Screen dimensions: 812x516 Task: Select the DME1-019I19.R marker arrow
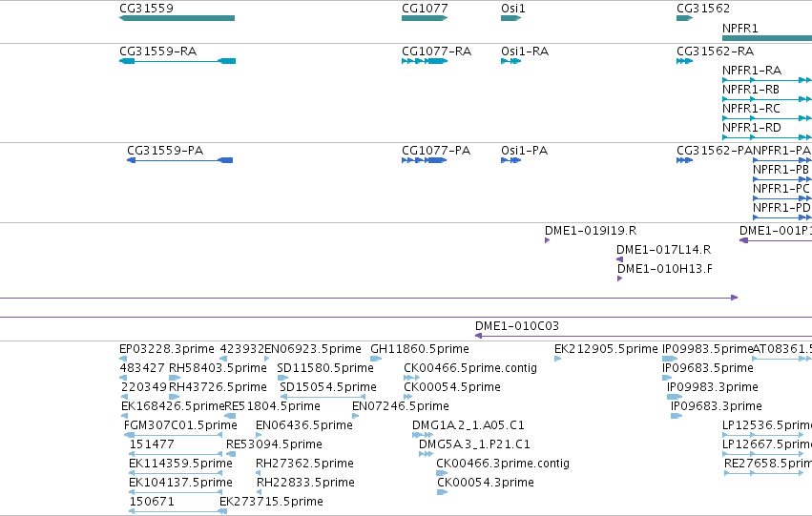pos(547,240)
